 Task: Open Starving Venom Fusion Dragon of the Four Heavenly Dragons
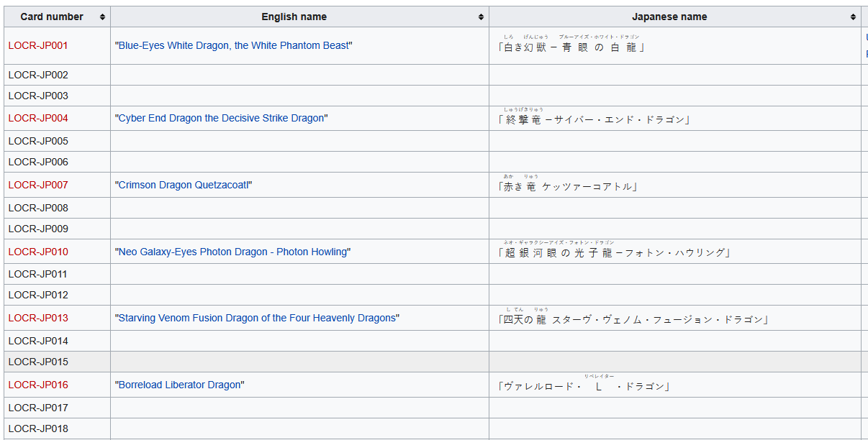pyautogui.click(x=257, y=318)
